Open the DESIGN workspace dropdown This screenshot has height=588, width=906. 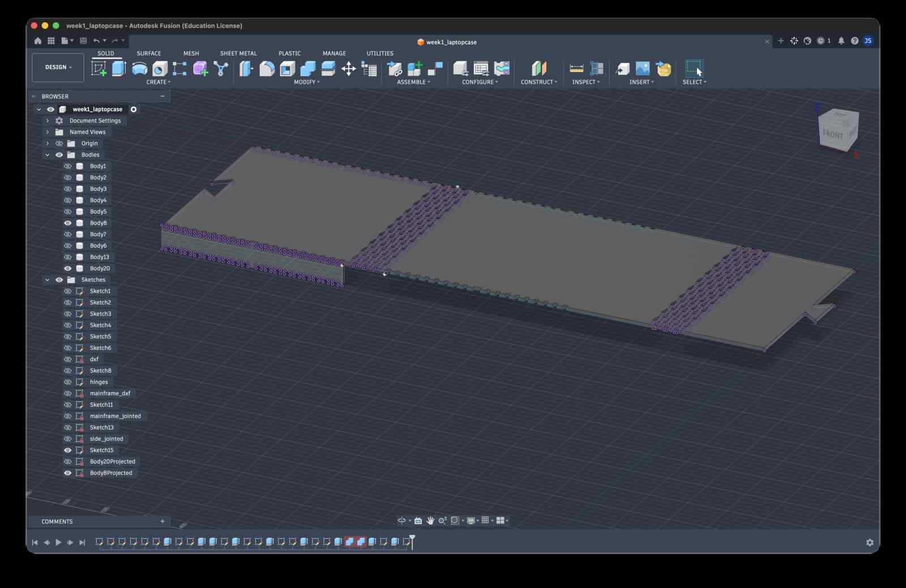58,67
